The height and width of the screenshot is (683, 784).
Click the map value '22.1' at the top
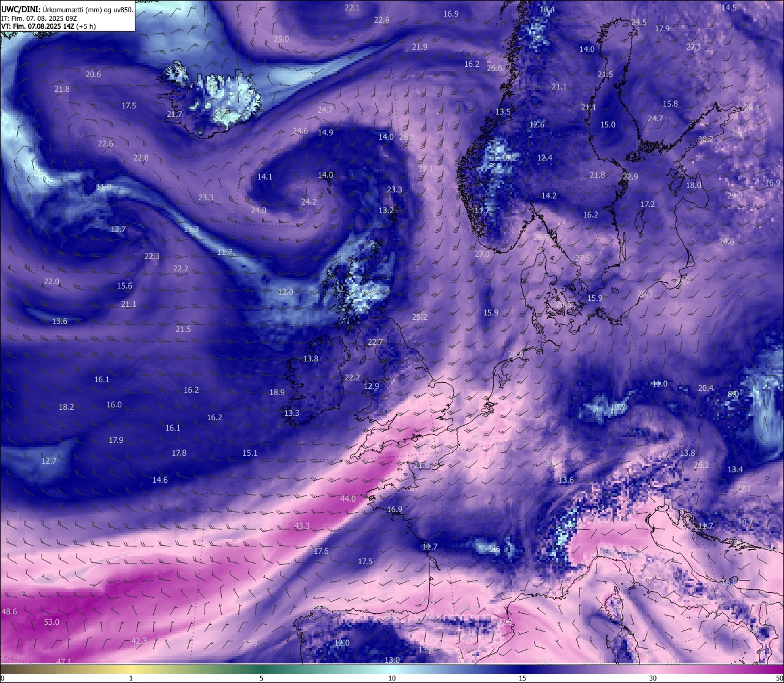pos(352,7)
